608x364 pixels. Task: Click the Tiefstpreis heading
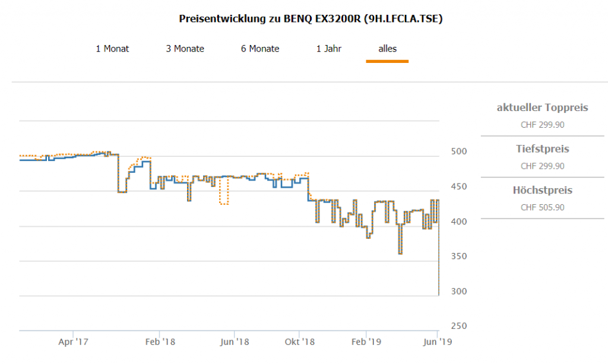542,148
